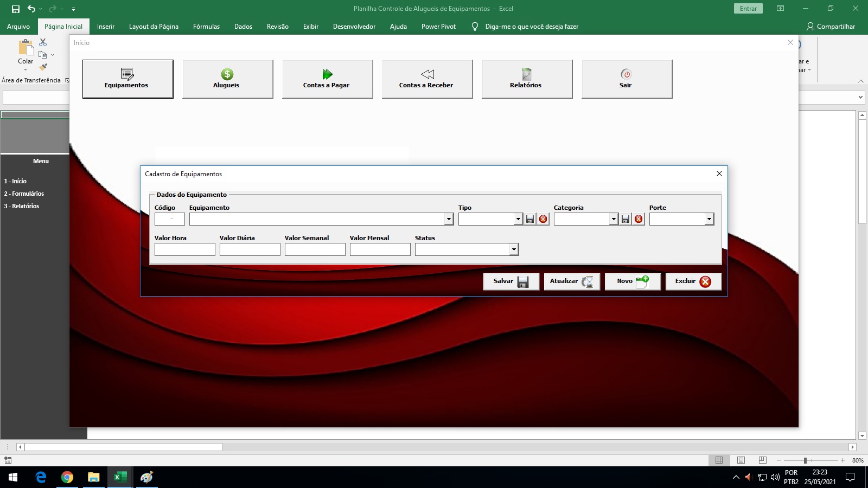Open Contas a Pagar section

(x=327, y=79)
